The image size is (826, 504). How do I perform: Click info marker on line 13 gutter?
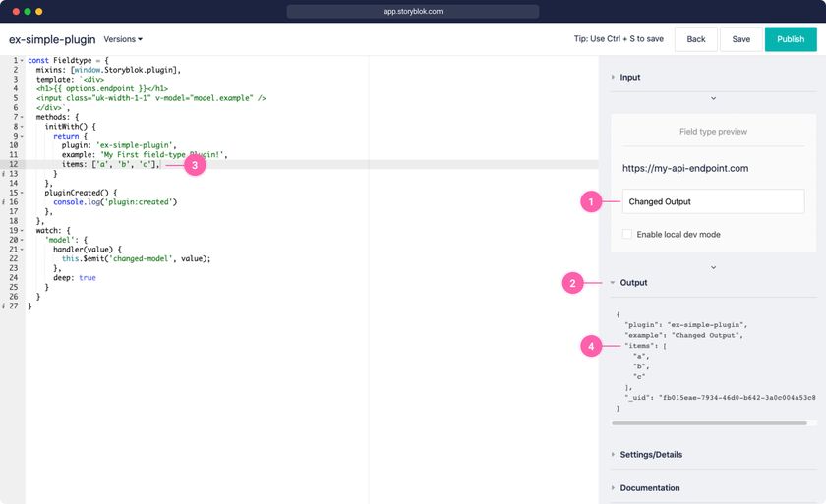(x=4, y=174)
